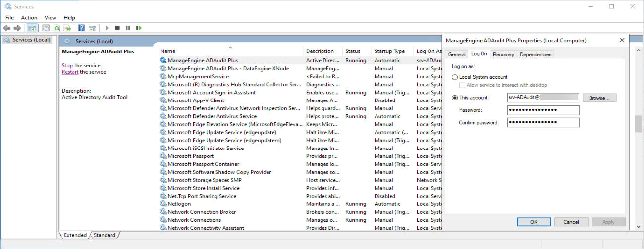Click the Export List toolbar icon

pyautogui.click(x=67, y=28)
